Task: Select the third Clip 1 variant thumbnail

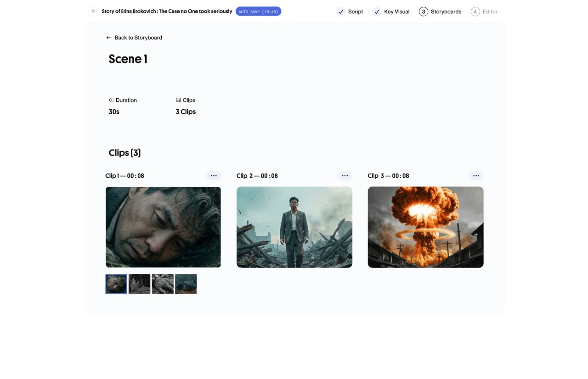Action: (x=163, y=284)
